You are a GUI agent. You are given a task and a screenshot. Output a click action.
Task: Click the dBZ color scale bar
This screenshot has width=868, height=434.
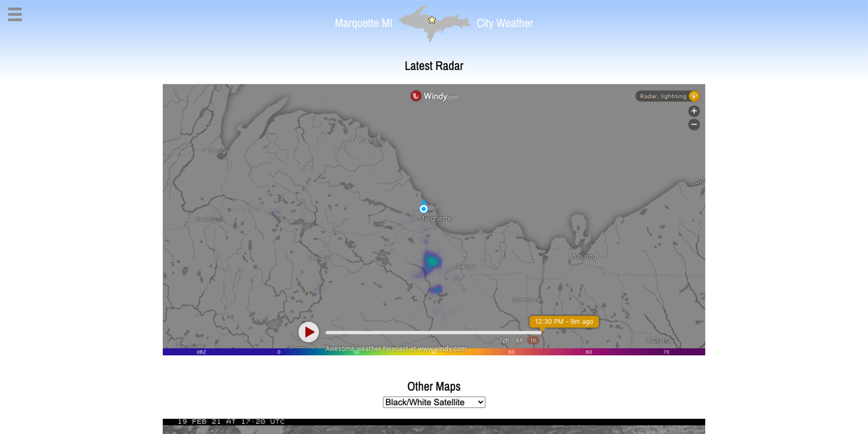click(434, 352)
